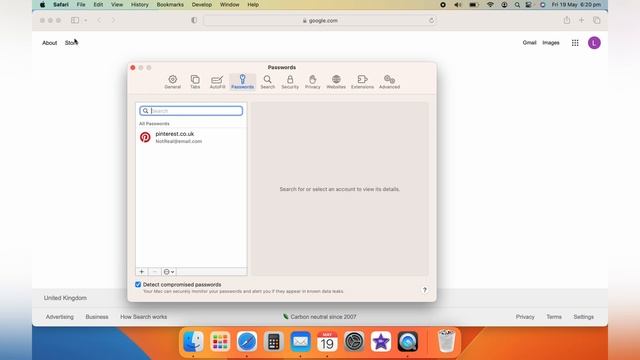Open the About link on Google
The height and width of the screenshot is (360, 640).
coord(49,43)
